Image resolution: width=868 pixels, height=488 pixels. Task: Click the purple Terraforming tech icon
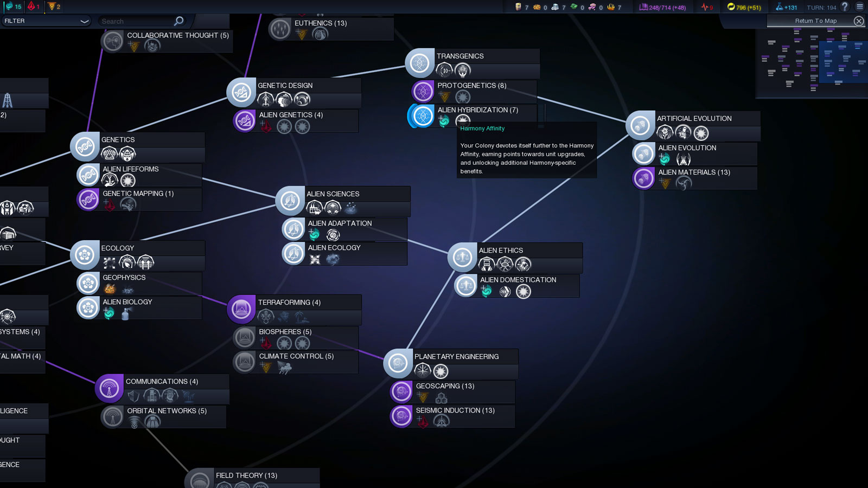pos(241,309)
